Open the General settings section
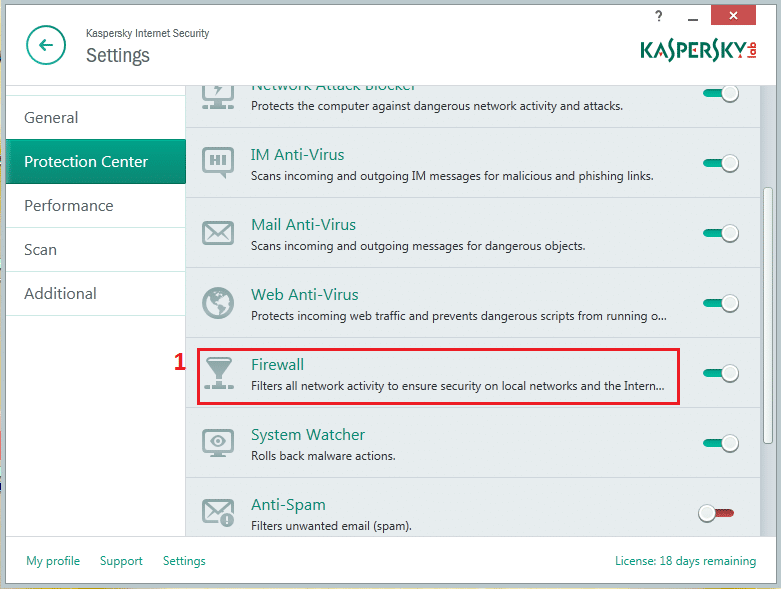The height and width of the screenshot is (589, 781). [96, 118]
